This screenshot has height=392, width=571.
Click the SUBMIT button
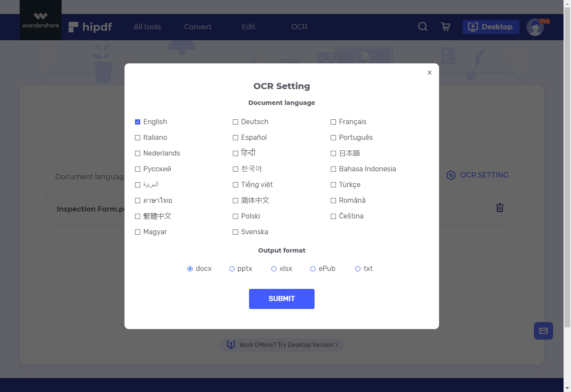pos(281,298)
